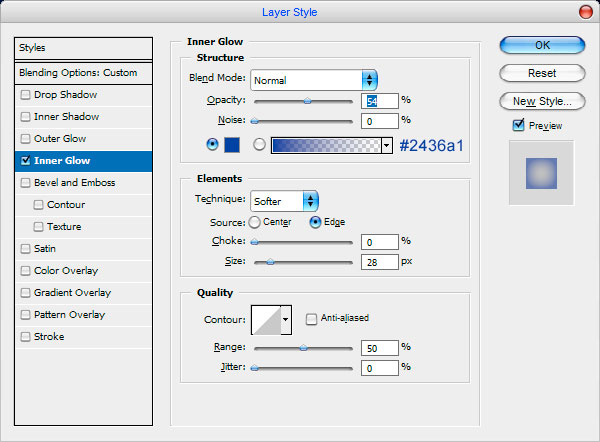This screenshot has width=600, height=442.
Task: Click the Choke value field
Action: tap(380, 242)
